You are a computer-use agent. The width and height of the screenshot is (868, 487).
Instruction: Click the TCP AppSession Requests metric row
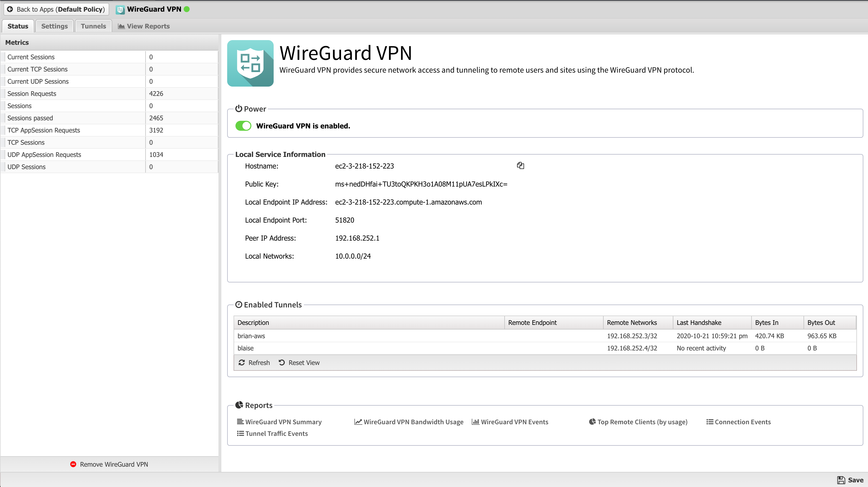click(110, 130)
